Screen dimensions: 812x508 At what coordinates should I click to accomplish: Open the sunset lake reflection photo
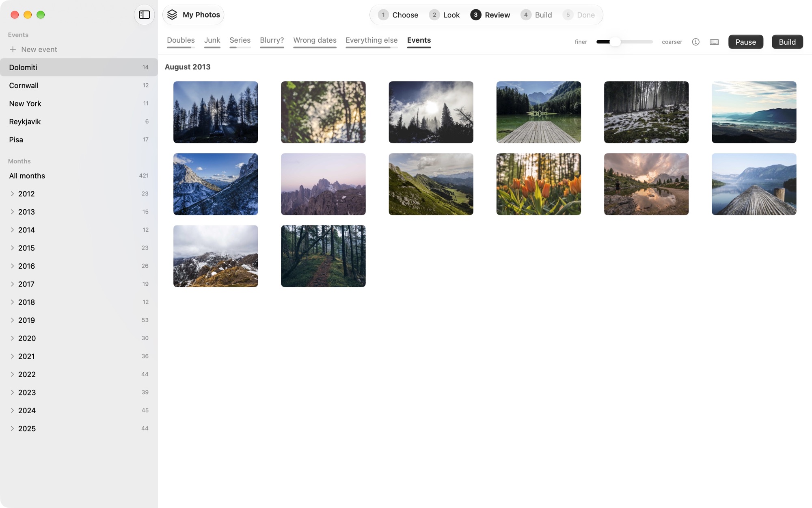(646, 184)
